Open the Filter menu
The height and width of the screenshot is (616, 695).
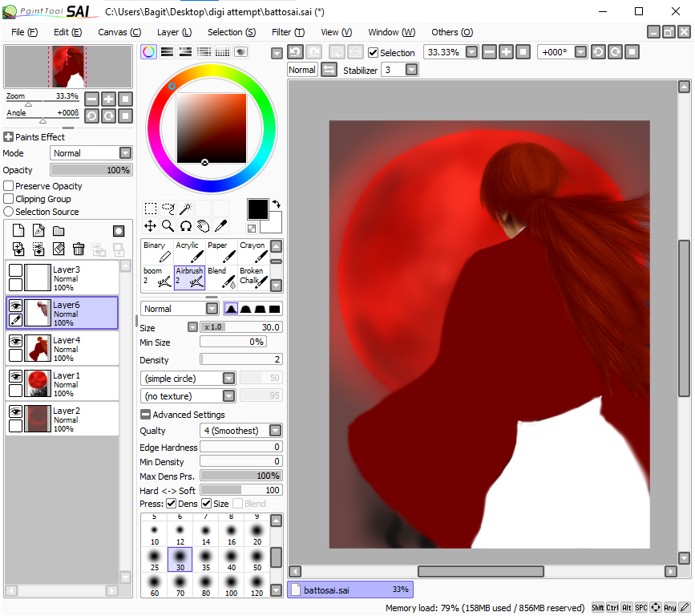point(288,32)
